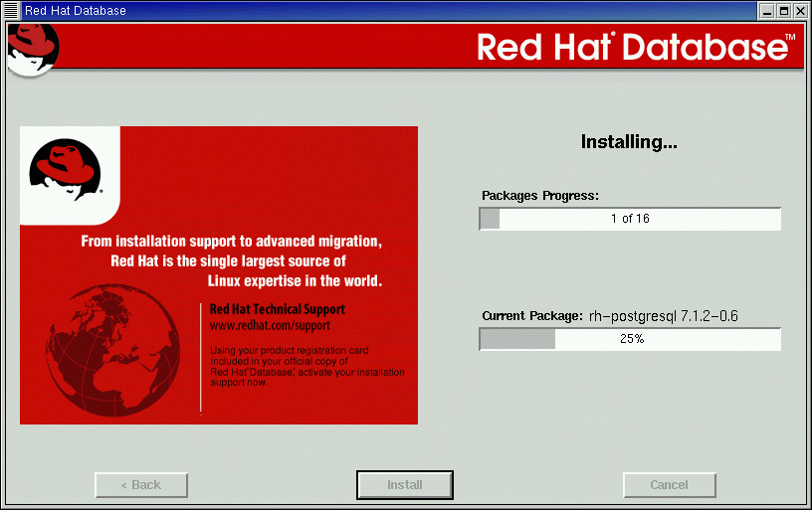Click the 'Red Hat Database' title bar text
Viewport: 812px width, 510px height.
[x=76, y=11]
